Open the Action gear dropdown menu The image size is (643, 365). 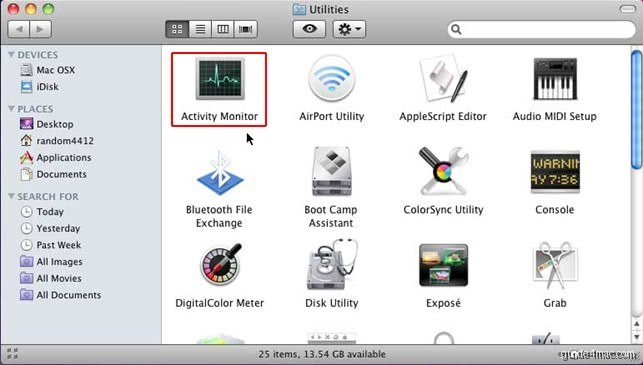[x=349, y=29]
